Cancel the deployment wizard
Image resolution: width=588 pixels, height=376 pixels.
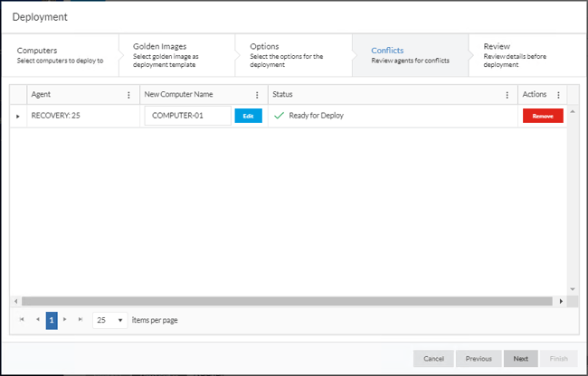(432, 358)
